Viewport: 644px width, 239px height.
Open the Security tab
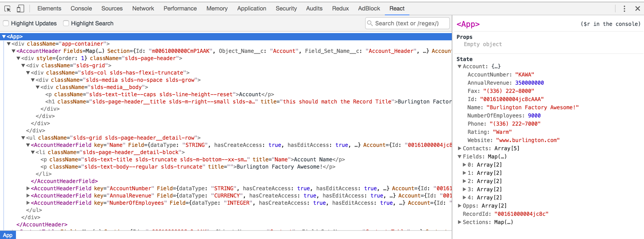pyautogui.click(x=286, y=9)
